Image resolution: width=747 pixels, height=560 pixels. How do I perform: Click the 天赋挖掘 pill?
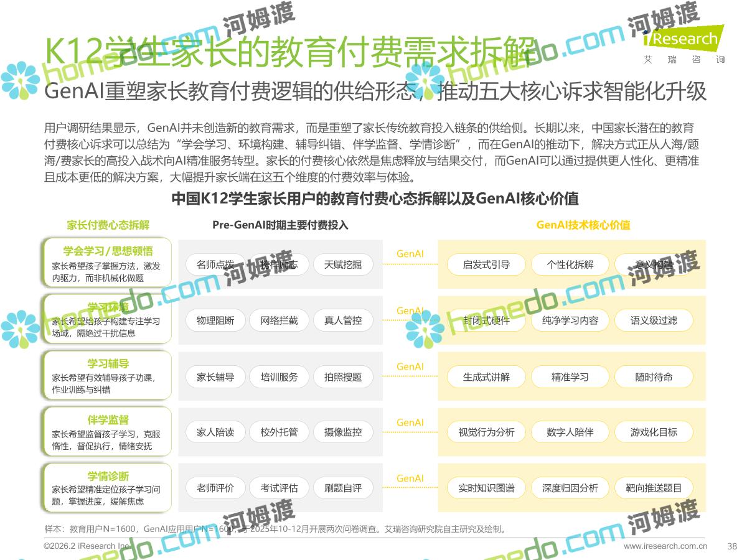coord(342,264)
